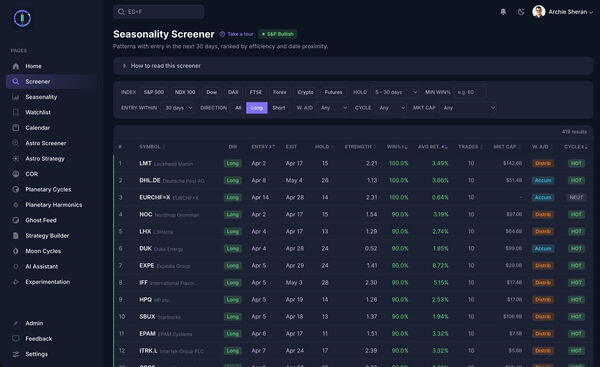600x367 pixels.
Task: Select Forex index filter
Action: coord(279,92)
